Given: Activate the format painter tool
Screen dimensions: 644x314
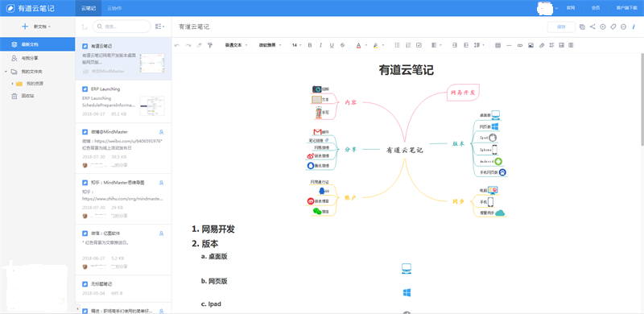Looking at the screenshot, I should tap(210, 45).
